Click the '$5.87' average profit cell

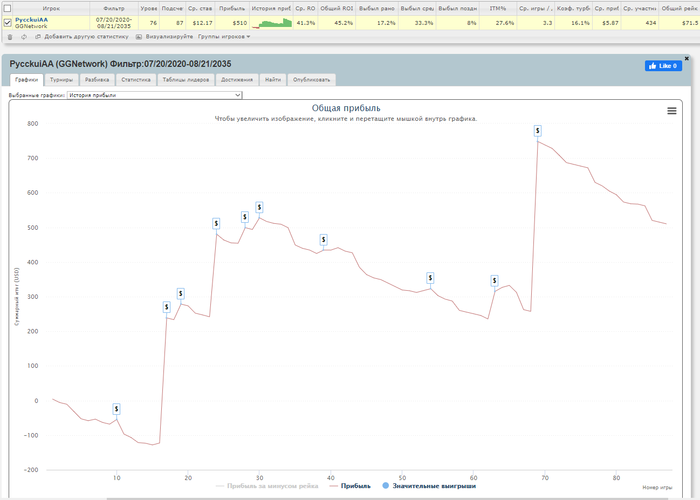coord(607,23)
